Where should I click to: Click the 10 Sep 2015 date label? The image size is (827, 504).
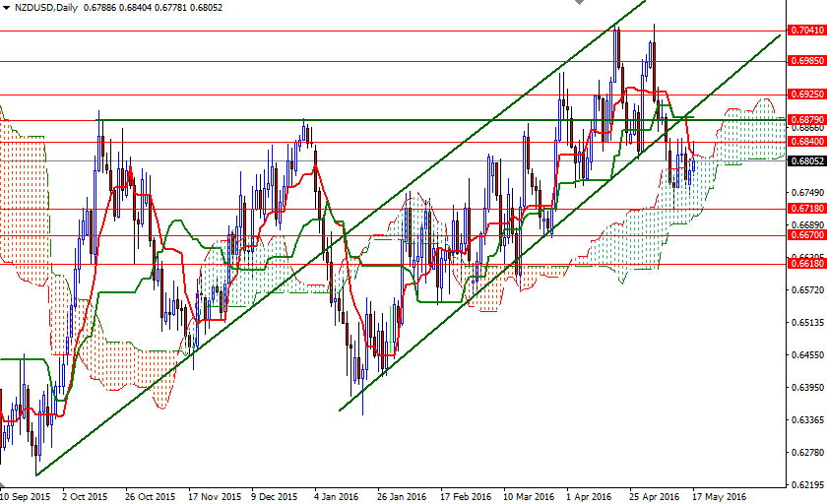28,496
